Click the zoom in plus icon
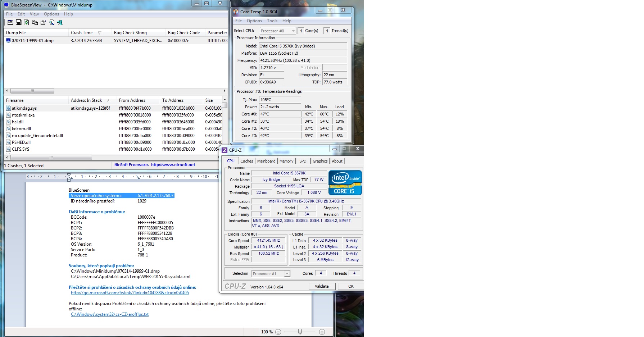This screenshot has height=337, width=644. (x=322, y=332)
